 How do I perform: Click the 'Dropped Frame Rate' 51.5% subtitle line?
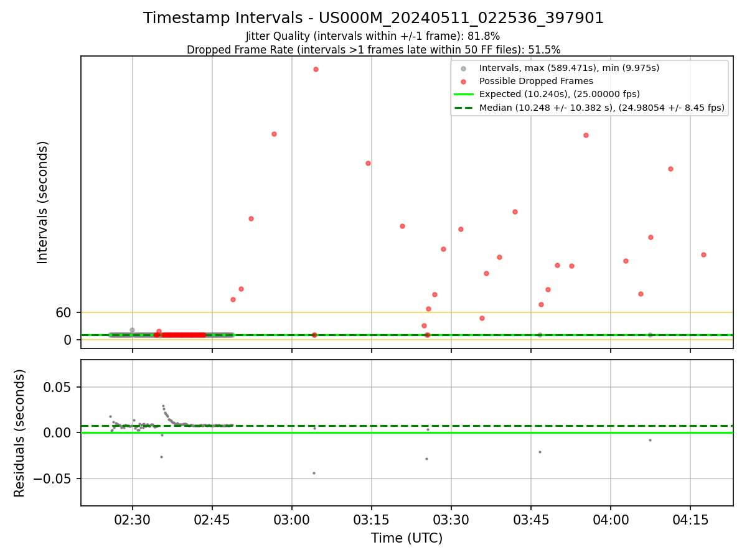[x=374, y=50]
